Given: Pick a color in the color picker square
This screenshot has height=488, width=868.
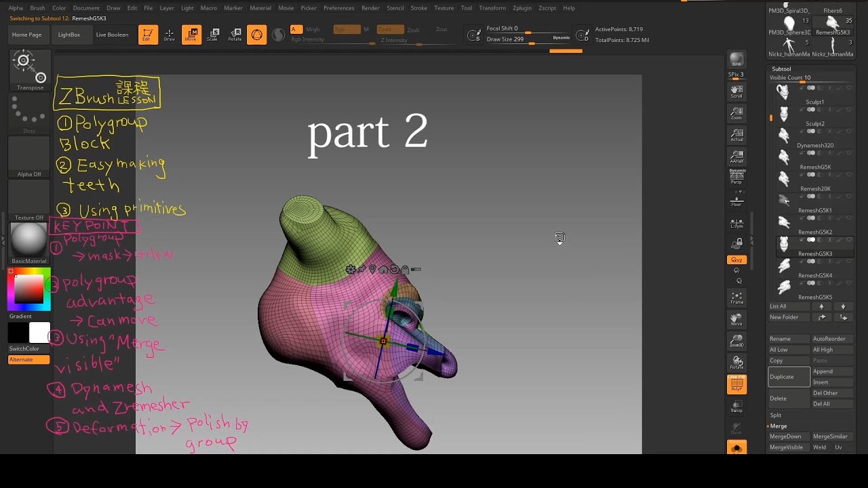Looking at the screenshot, I should [x=29, y=290].
